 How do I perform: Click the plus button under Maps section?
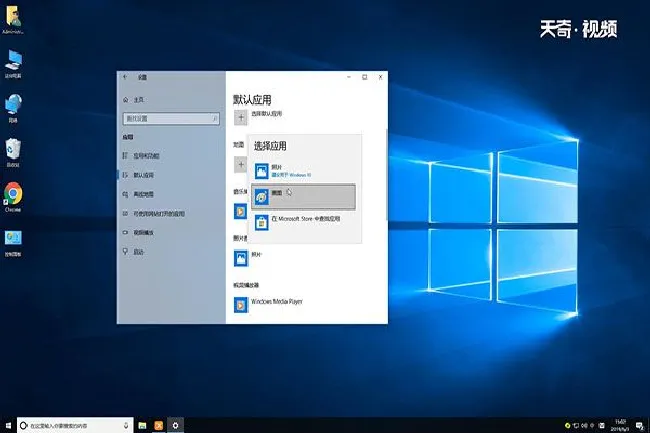(241, 164)
